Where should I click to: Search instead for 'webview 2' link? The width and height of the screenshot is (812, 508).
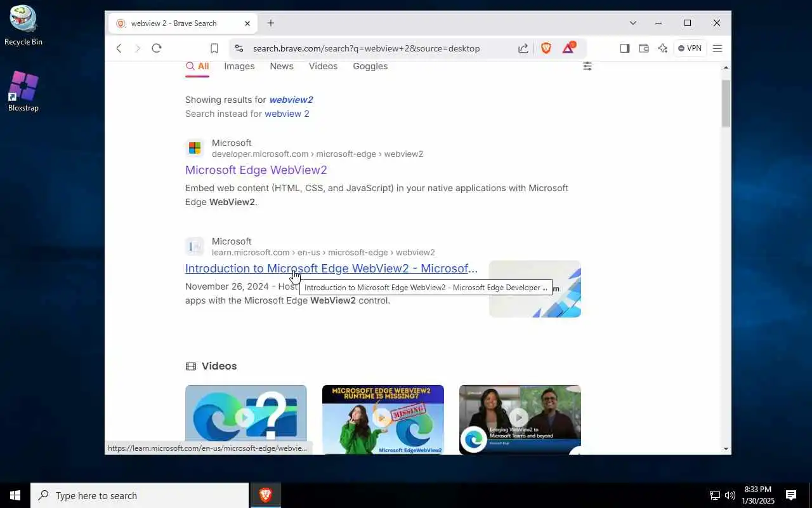[x=287, y=114]
